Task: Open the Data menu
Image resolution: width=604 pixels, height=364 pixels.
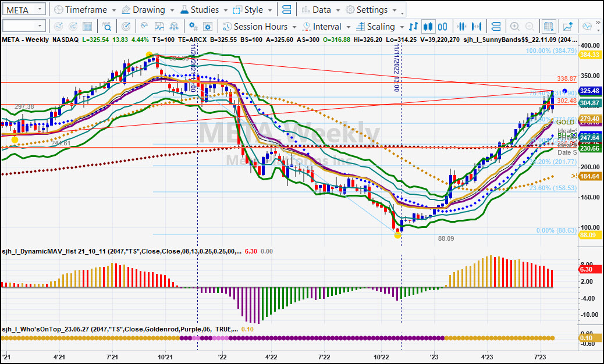Action: [x=321, y=10]
